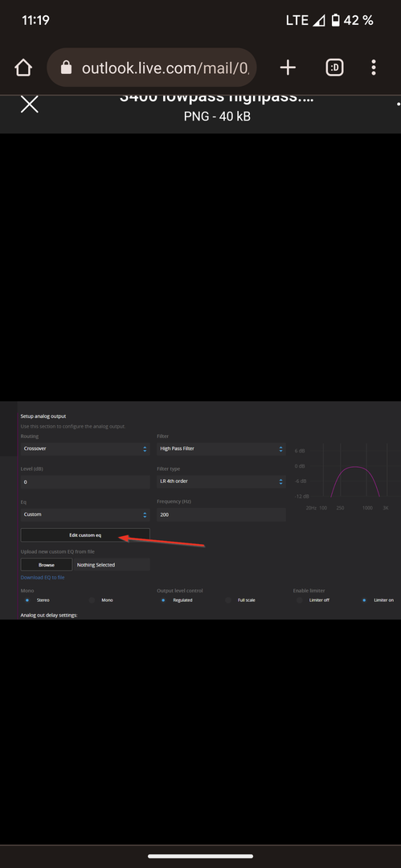Click the Frequency (Hz) input field
Image resolution: width=401 pixels, height=868 pixels.
click(221, 515)
